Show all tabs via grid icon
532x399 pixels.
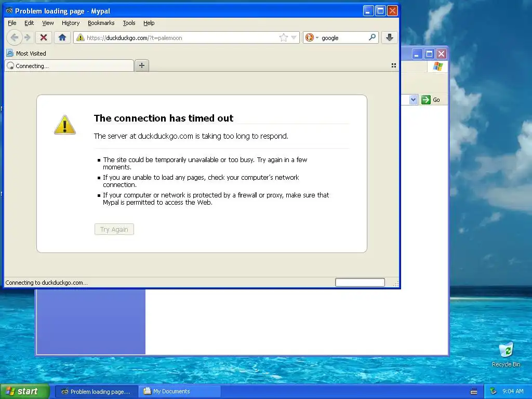394,65
